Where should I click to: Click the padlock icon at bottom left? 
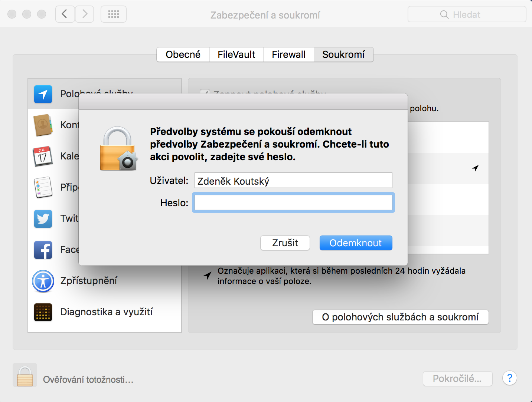25,376
